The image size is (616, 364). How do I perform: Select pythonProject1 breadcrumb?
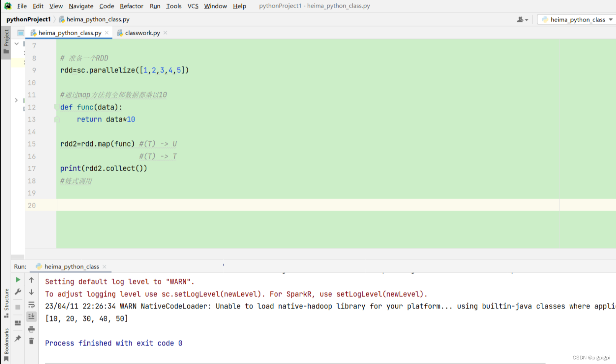tap(28, 19)
